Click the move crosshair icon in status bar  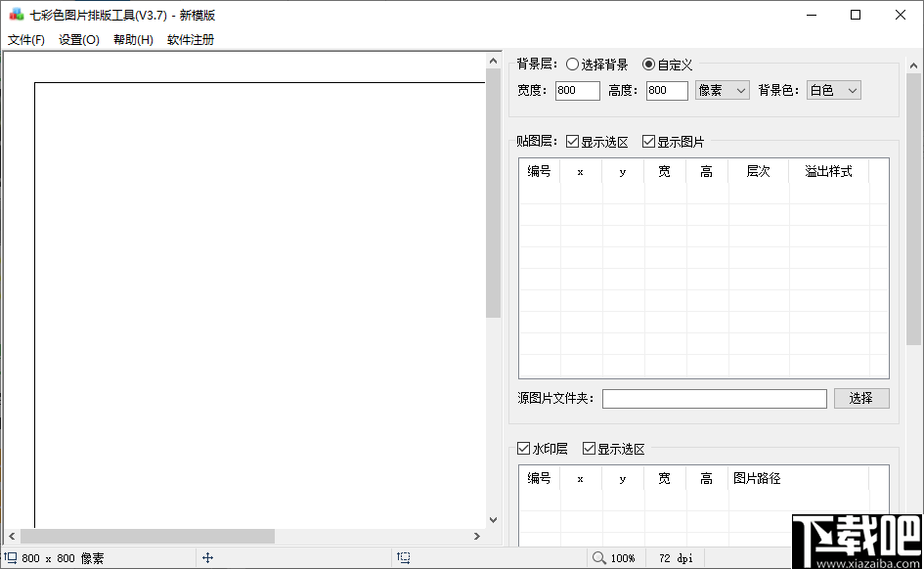(207, 557)
